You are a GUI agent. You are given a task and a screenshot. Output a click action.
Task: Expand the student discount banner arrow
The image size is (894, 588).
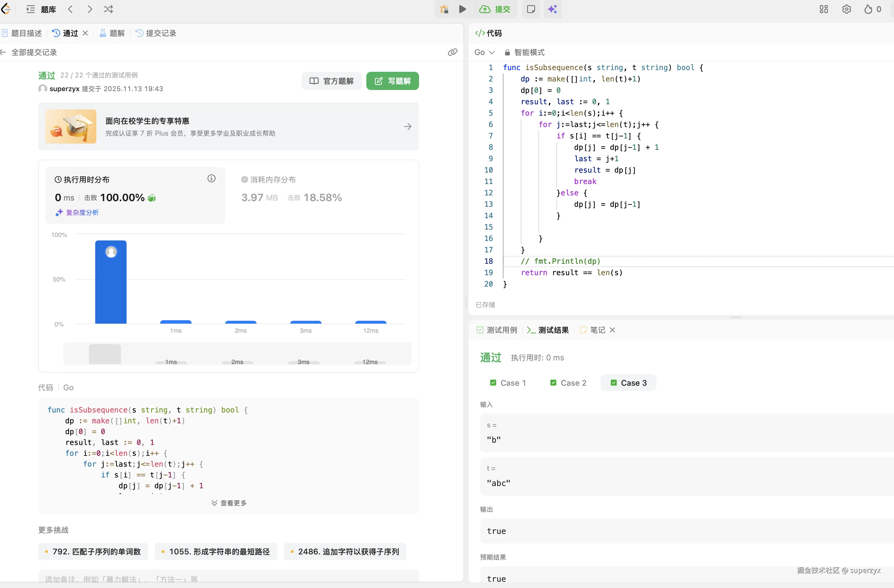(408, 127)
